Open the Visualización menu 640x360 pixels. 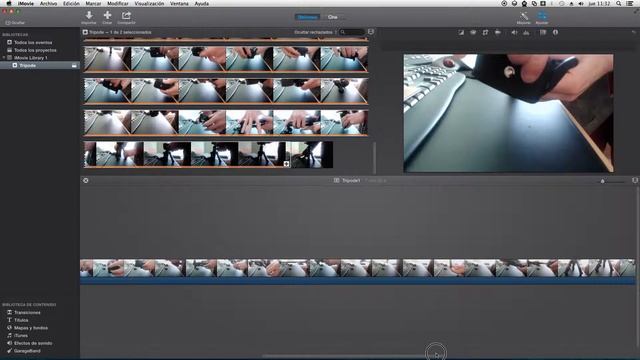pyautogui.click(x=149, y=3)
